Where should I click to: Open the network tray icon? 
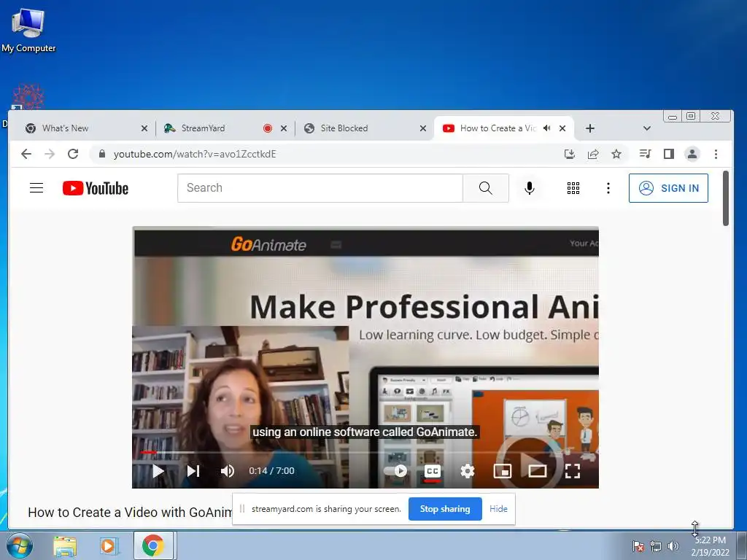pos(656,546)
